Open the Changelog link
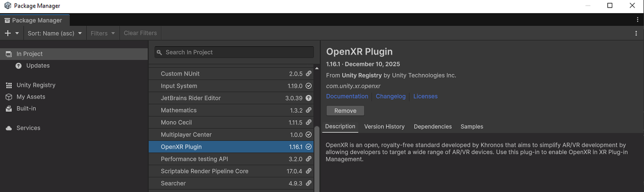 pyautogui.click(x=390, y=96)
